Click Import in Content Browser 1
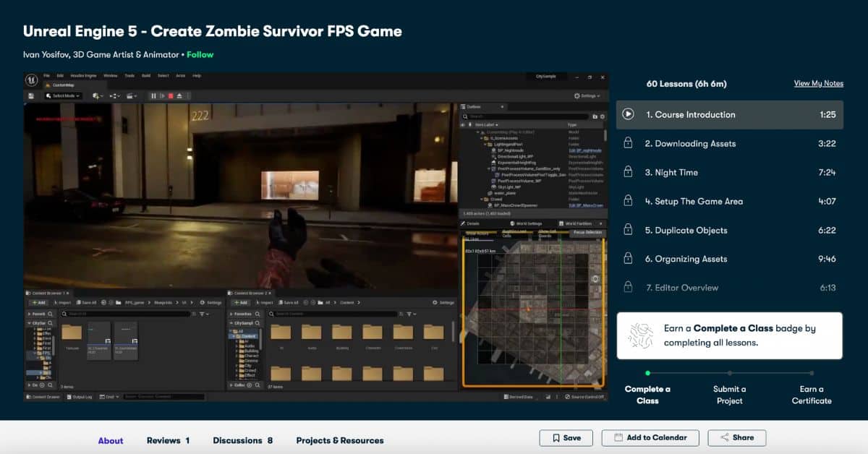868x454 pixels. [64, 302]
